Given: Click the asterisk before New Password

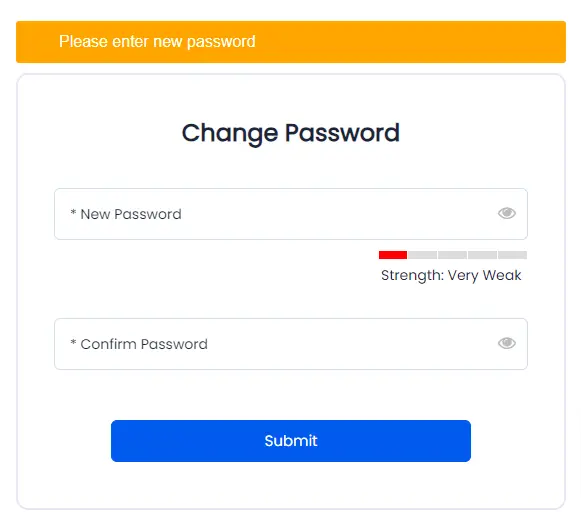Looking at the screenshot, I should 73,212.
